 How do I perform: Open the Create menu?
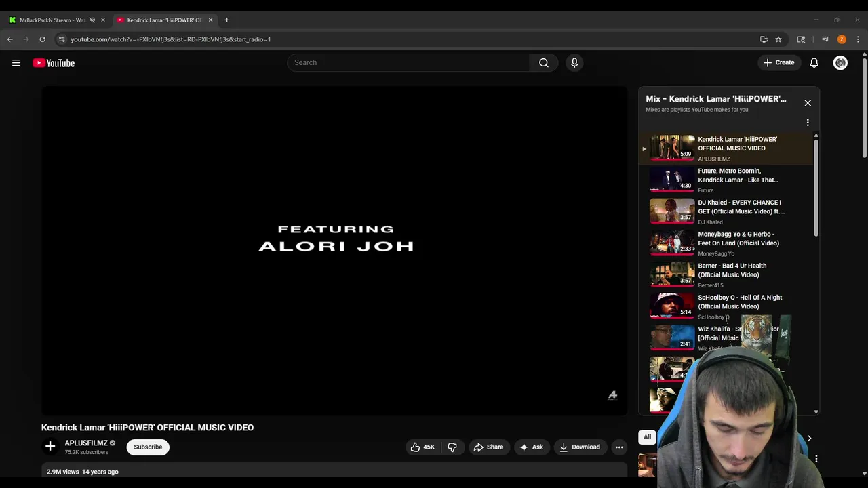(778, 62)
